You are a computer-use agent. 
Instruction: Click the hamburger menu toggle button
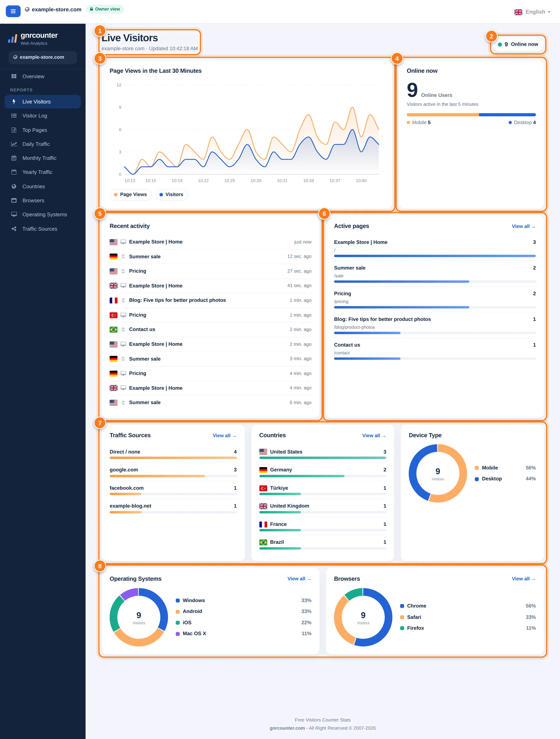click(x=13, y=12)
